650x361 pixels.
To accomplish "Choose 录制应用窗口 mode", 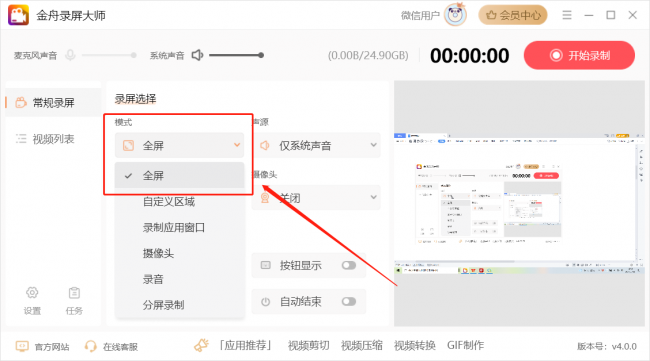I will coord(174,228).
